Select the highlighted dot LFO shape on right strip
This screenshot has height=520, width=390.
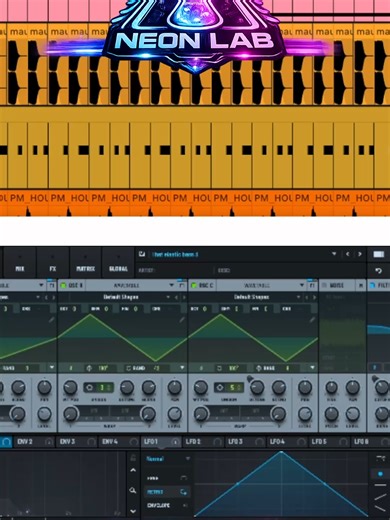(x=380, y=473)
